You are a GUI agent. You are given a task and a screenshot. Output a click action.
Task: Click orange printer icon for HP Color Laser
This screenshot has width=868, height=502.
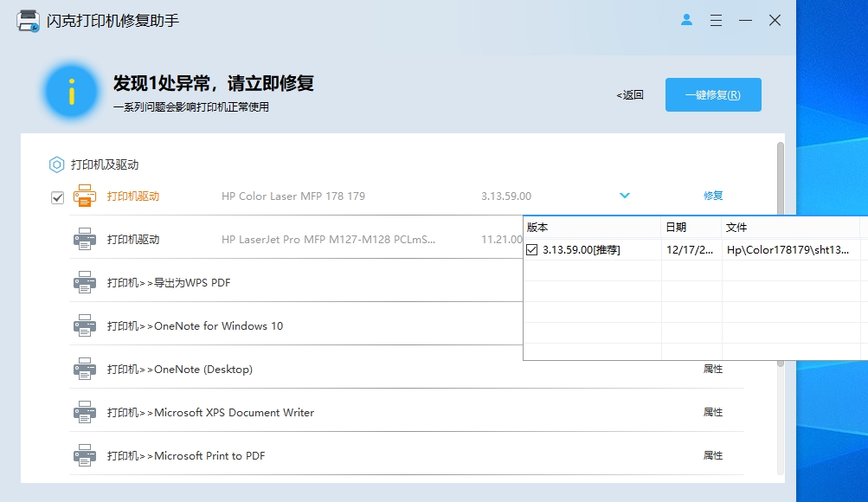[84, 196]
